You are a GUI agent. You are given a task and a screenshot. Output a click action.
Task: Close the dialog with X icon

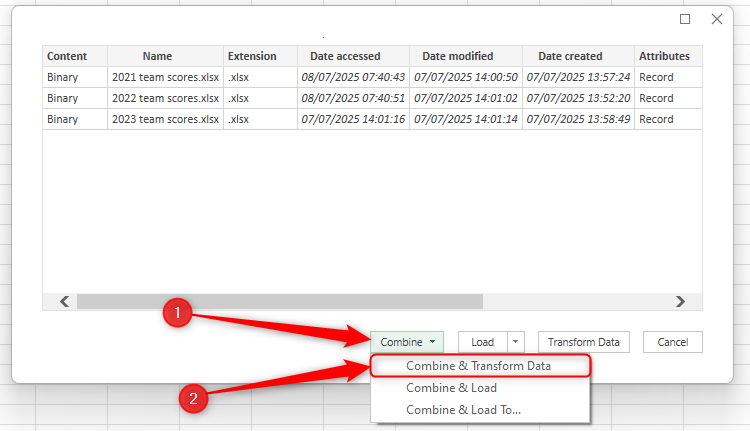coord(717,19)
